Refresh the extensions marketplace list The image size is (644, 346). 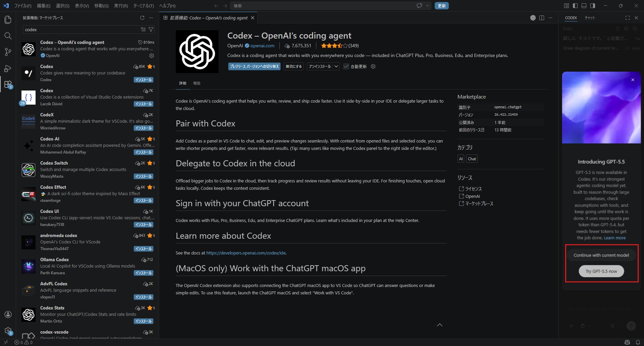(x=142, y=18)
